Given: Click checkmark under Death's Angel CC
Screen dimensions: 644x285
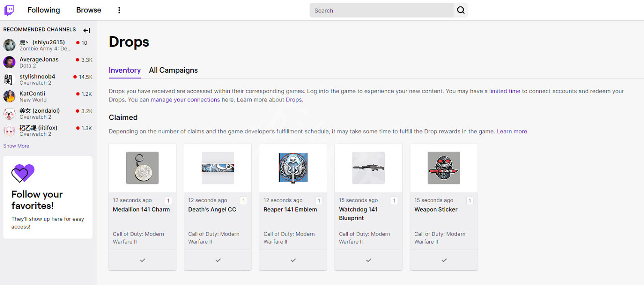Looking at the screenshot, I should [x=218, y=260].
